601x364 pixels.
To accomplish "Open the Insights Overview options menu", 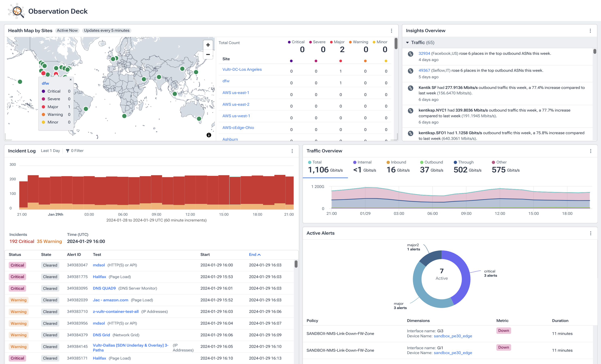I will [x=590, y=31].
